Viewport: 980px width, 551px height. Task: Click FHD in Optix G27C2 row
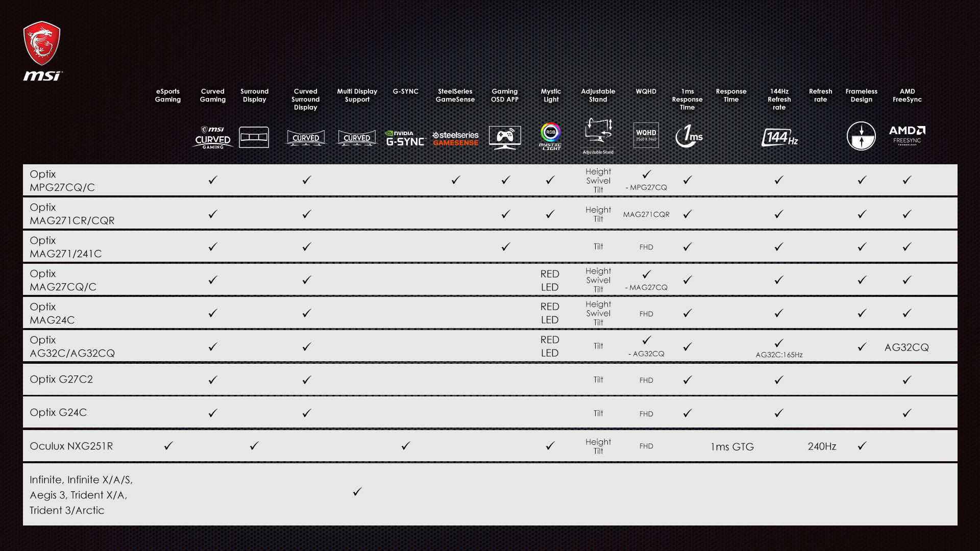[646, 380]
